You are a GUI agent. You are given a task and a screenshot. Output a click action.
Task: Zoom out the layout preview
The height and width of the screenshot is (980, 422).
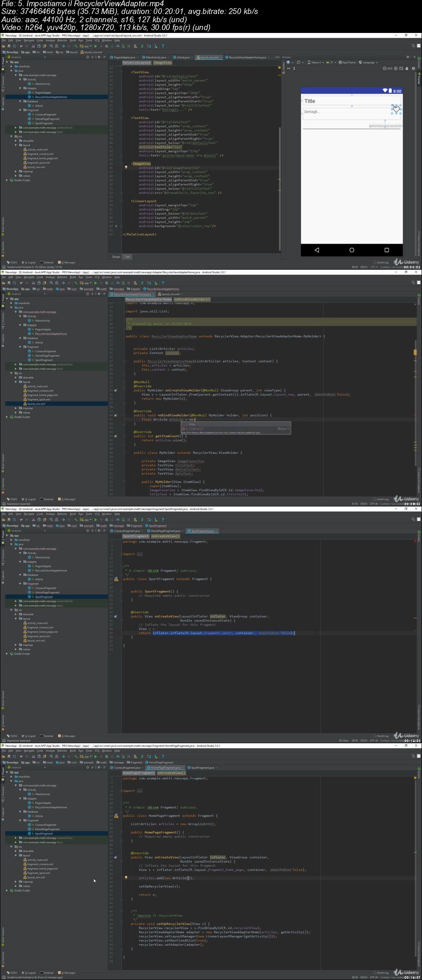click(385, 68)
